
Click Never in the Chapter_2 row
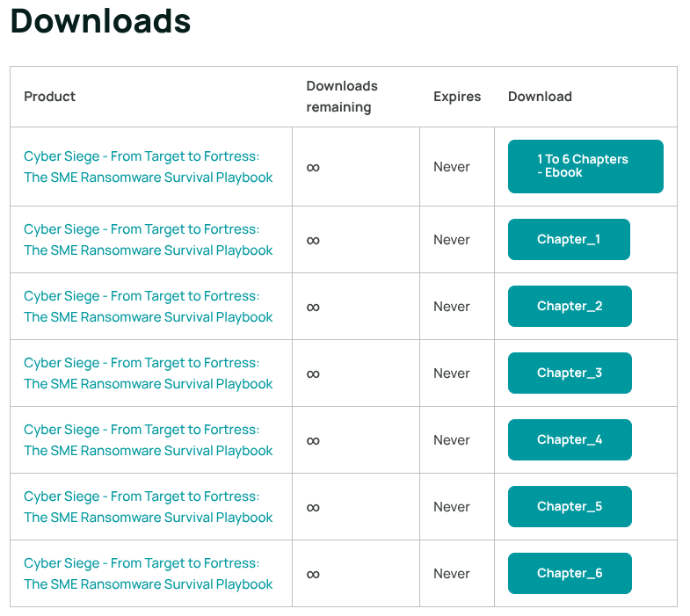point(452,307)
